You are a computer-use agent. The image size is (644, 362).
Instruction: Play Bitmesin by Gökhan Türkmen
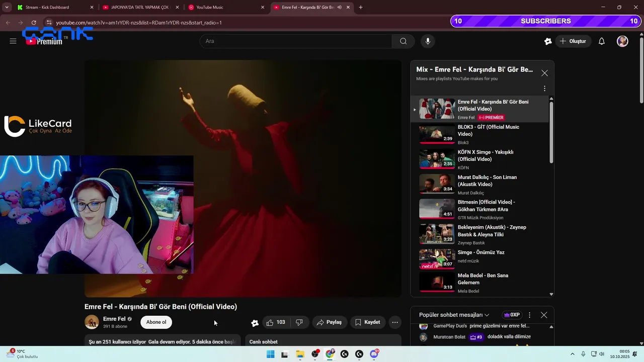pyautogui.click(x=484, y=209)
